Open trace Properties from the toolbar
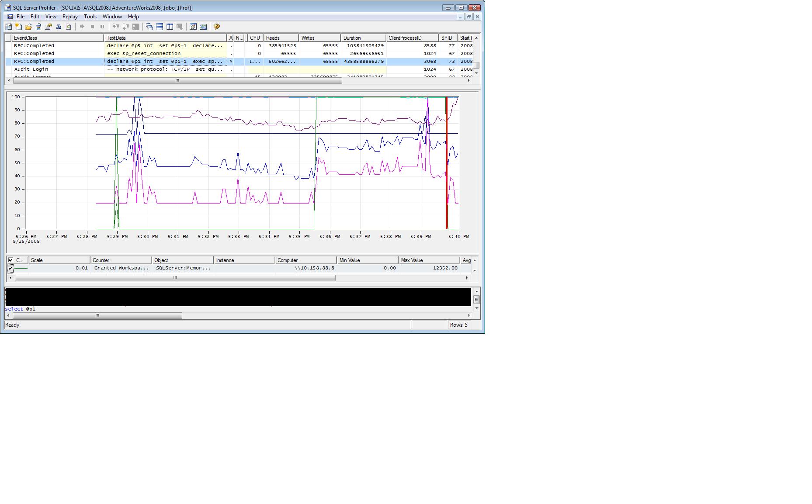Viewport: 812px width, 504px height. pos(49,27)
